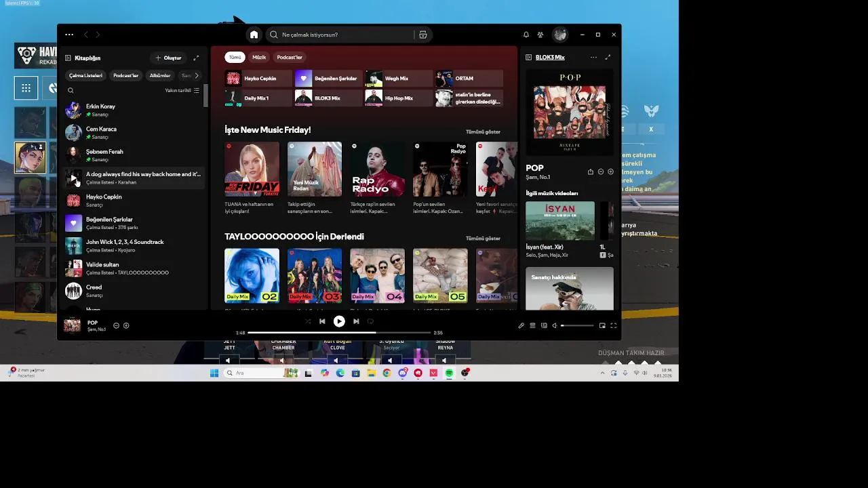Open the Browse icon in search bar

click(422, 35)
